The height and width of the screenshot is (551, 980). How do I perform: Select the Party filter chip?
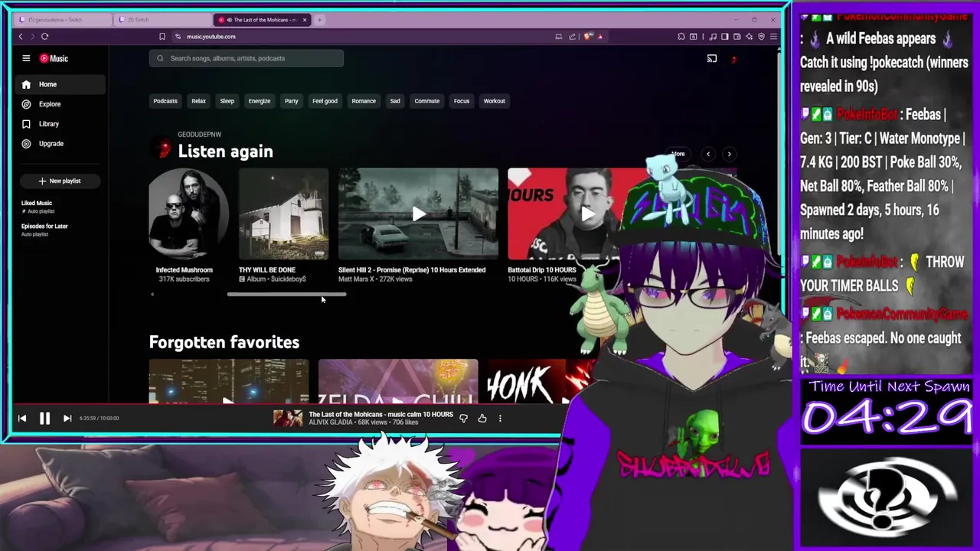[292, 101]
